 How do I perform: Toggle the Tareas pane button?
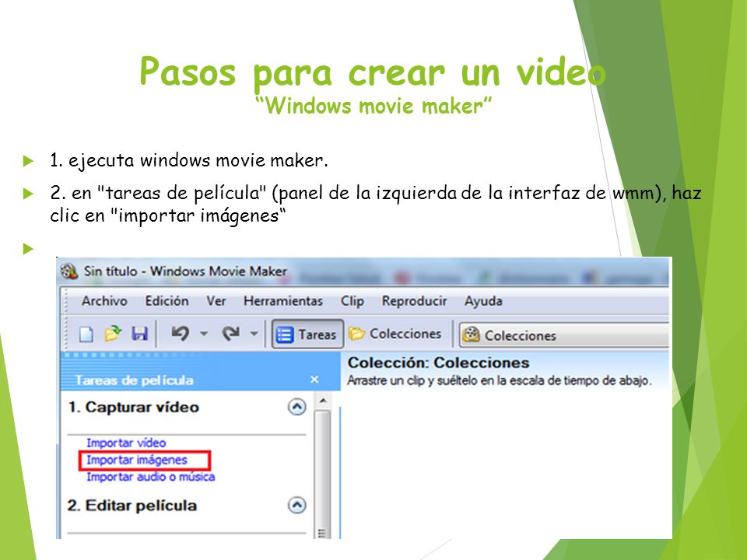pos(307,334)
